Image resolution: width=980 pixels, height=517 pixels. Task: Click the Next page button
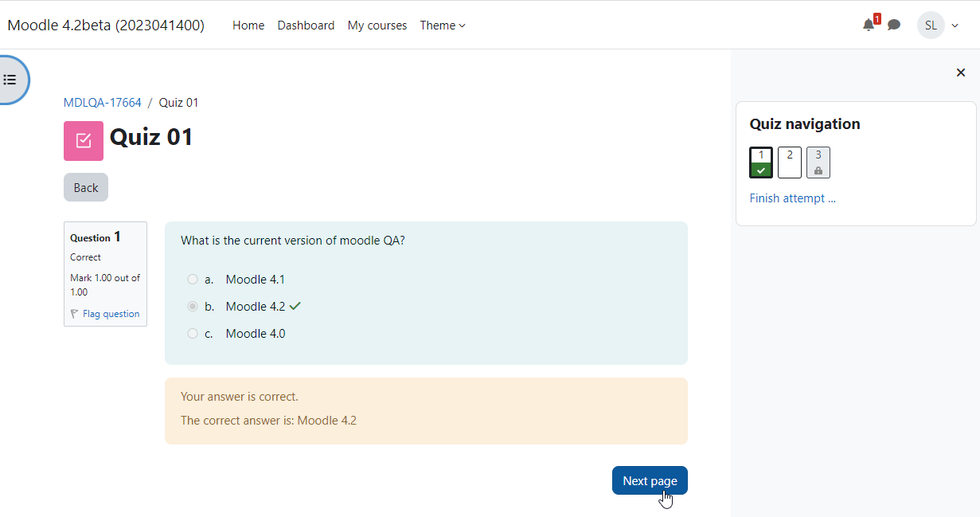coord(650,480)
